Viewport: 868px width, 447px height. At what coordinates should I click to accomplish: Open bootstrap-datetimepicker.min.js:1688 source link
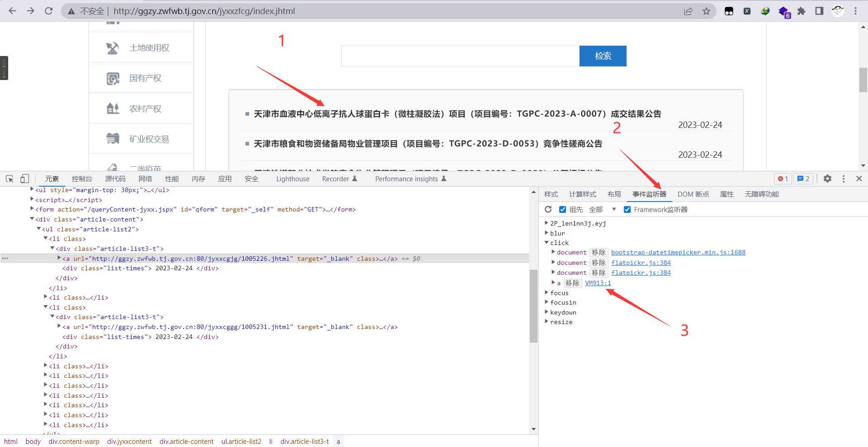click(678, 252)
